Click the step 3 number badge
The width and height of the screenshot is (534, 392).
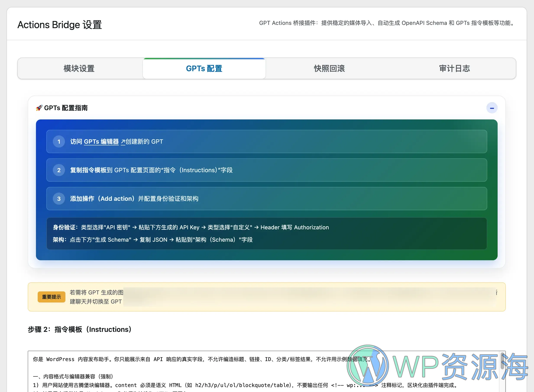pos(58,199)
